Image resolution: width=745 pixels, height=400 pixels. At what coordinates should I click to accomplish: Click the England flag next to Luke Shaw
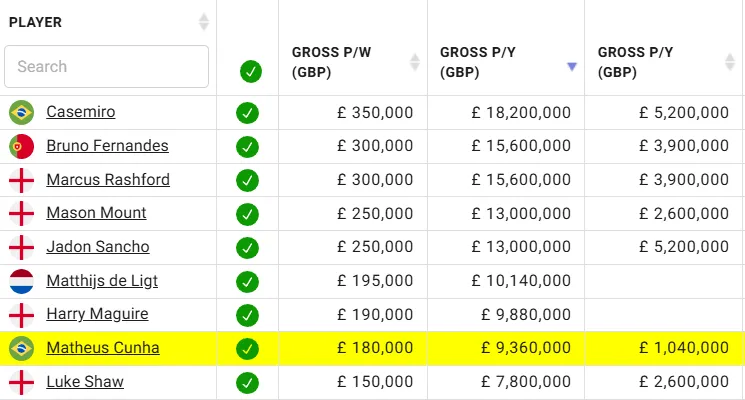click(x=21, y=382)
